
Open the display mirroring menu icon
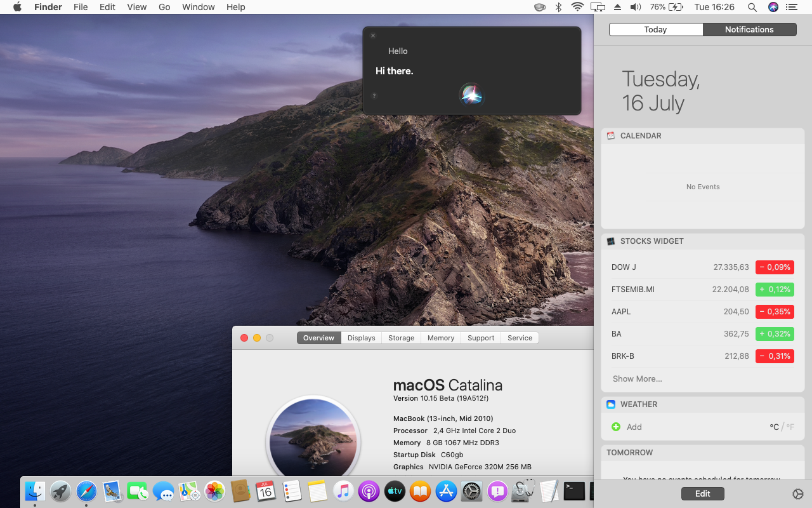coord(598,7)
